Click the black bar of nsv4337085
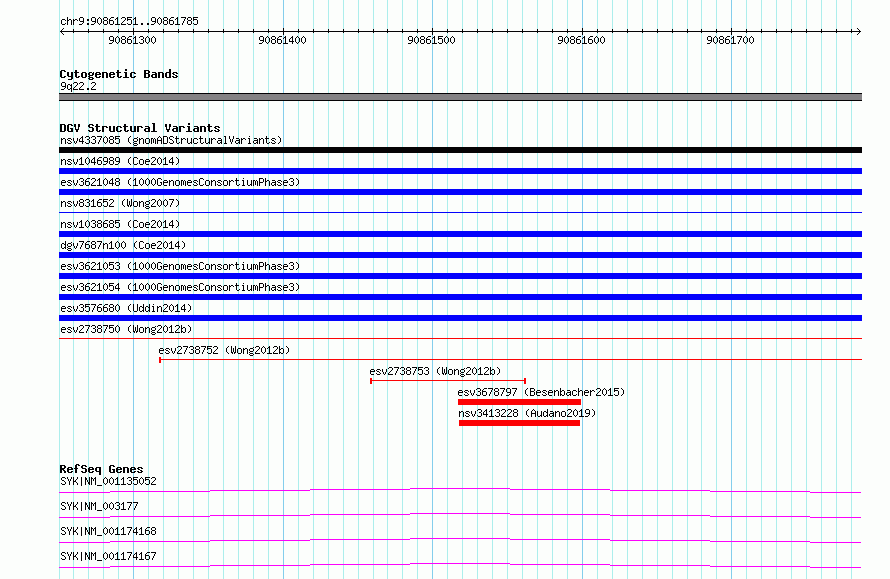 tap(460, 150)
